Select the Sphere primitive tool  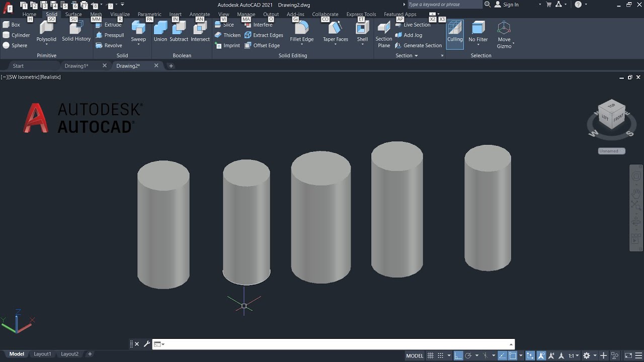click(x=15, y=45)
